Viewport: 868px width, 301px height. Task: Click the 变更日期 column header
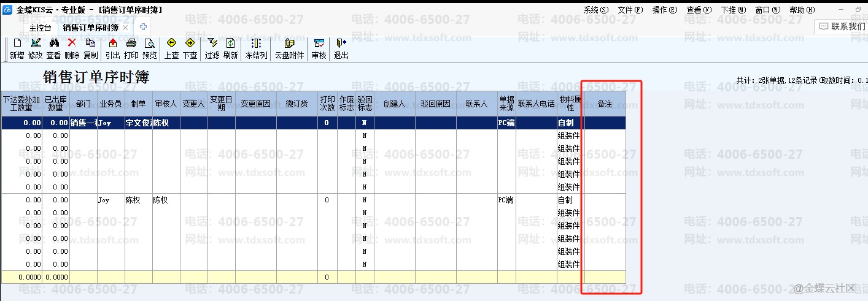[222, 104]
